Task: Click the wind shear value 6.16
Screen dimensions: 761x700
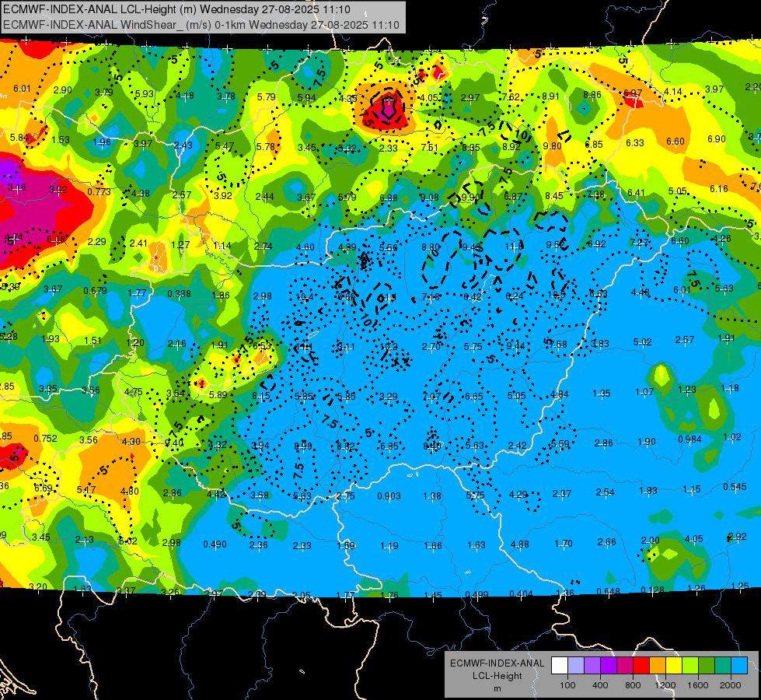Action: point(719,189)
